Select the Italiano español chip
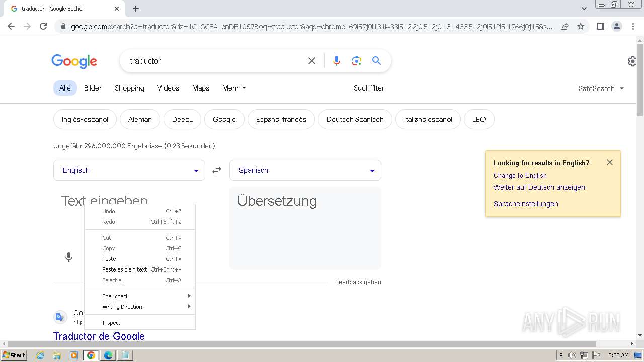 tap(428, 119)
